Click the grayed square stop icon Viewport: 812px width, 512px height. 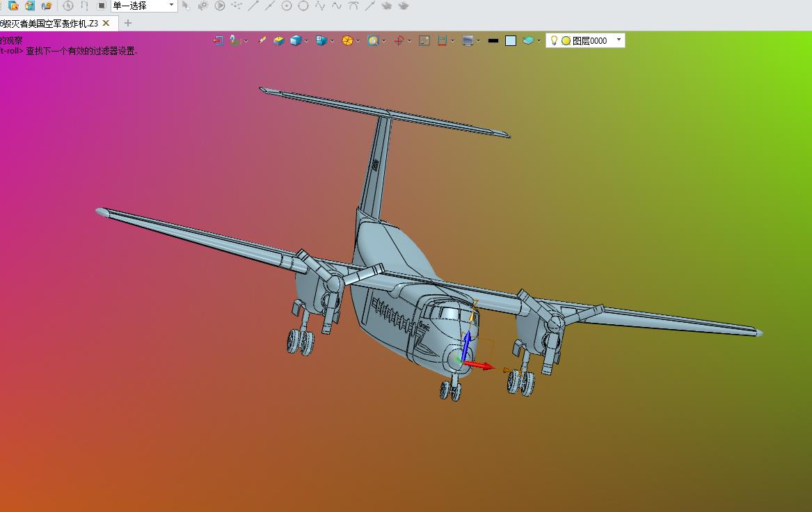102,6
